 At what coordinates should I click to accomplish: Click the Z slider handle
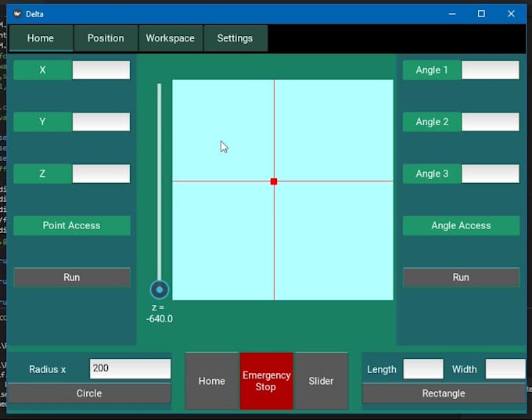click(160, 289)
